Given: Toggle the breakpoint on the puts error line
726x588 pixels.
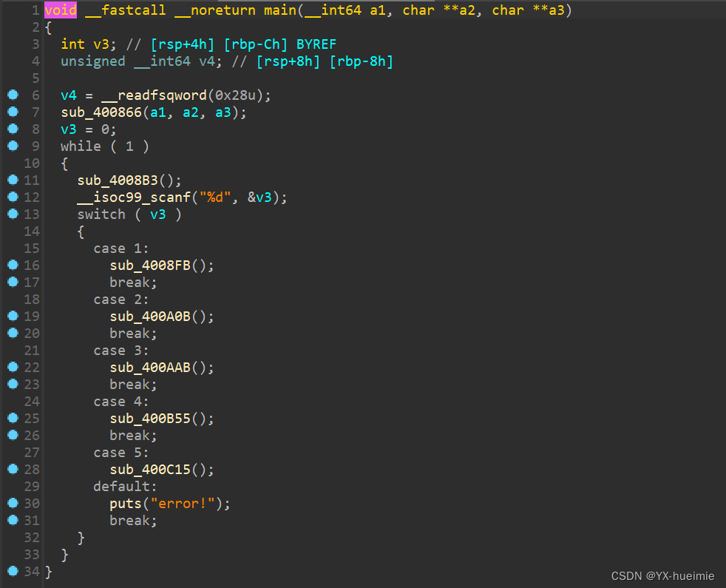Looking at the screenshot, I should [12, 503].
